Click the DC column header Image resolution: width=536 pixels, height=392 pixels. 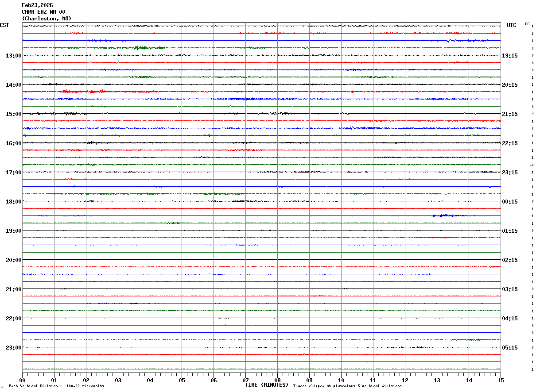coord(527,24)
